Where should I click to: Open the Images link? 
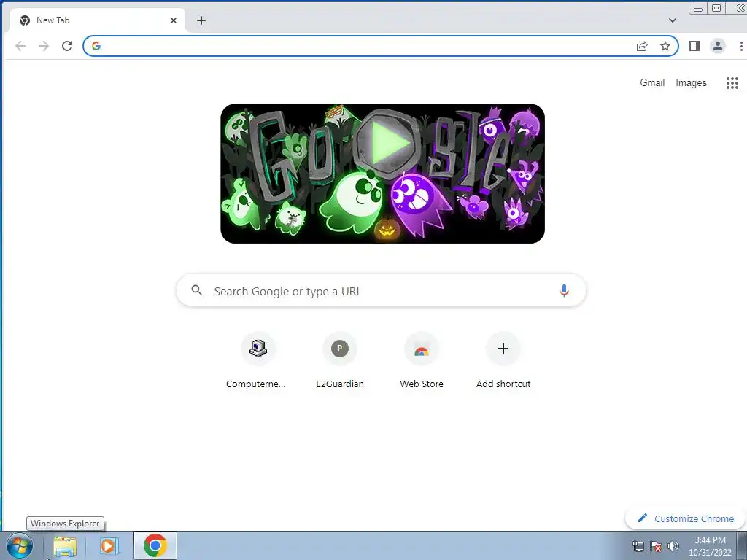click(x=691, y=83)
